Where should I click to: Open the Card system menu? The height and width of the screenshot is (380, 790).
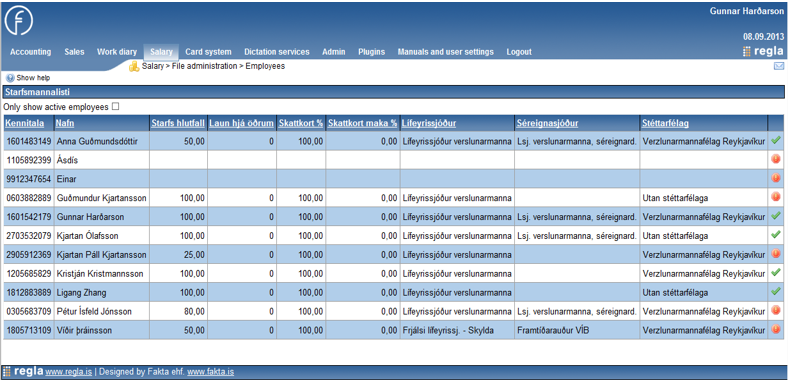208,52
